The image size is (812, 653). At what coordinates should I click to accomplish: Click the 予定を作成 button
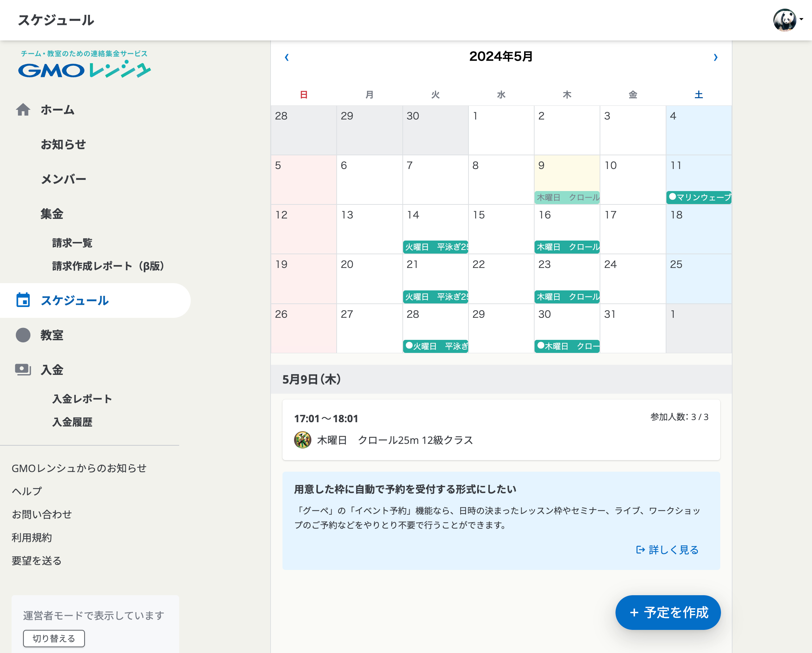click(x=668, y=612)
